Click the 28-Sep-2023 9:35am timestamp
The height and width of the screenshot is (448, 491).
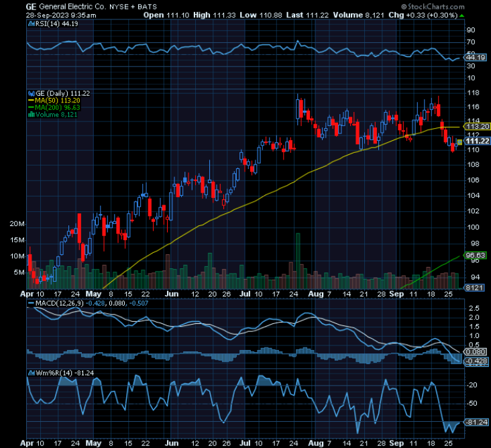click(61, 15)
